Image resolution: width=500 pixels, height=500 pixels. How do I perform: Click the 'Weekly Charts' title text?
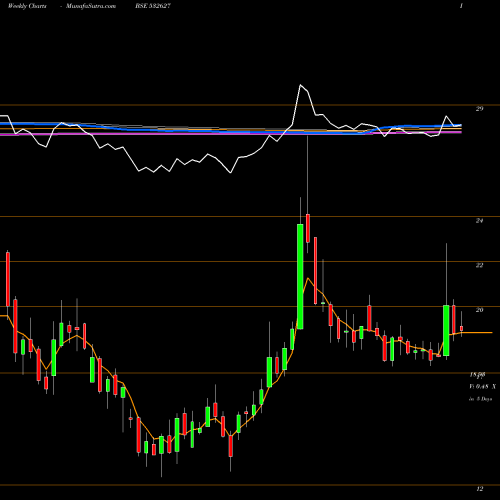coord(27,6)
